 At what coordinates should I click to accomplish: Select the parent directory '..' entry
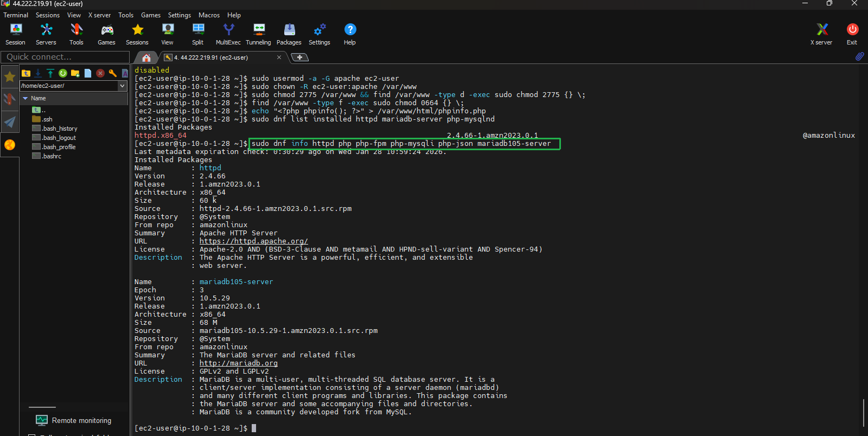point(39,110)
